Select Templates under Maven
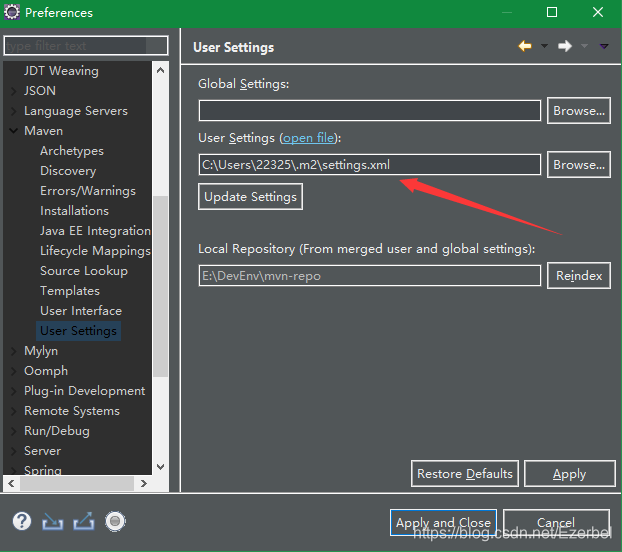The image size is (622, 552). pyautogui.click(x=70, y=291)
